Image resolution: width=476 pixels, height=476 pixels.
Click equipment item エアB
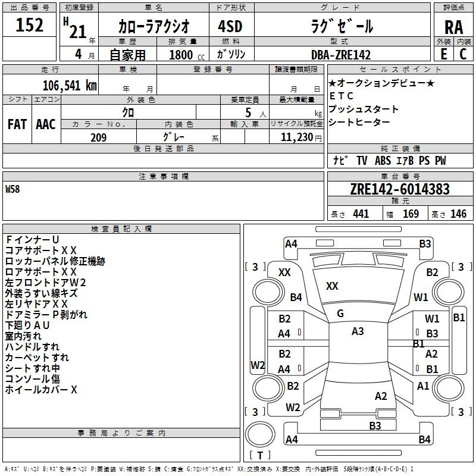(x=405, y=160)
